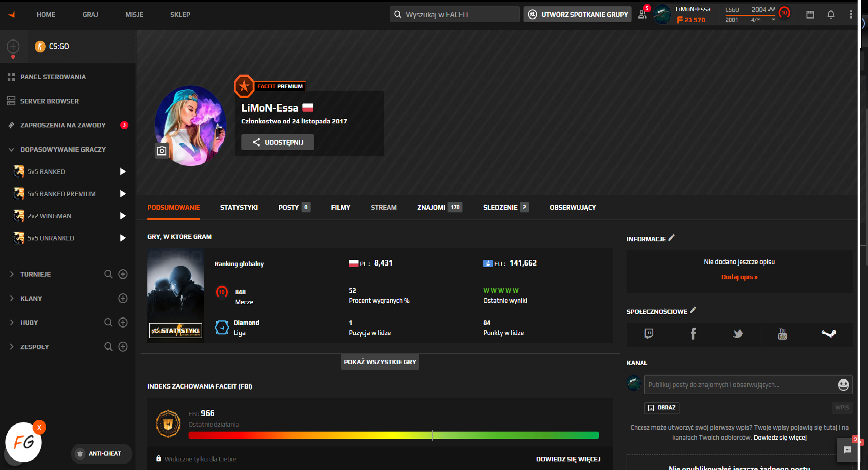Switch to the Stream tab
868x470 pixels.
click(x=384, y=207)
